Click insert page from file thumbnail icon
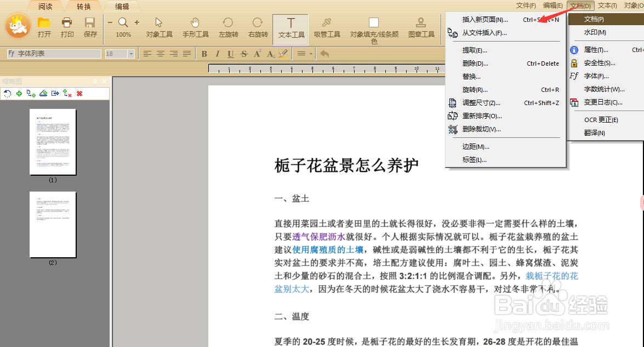This screenshot has width=644, height=347. tap(31, 94)
